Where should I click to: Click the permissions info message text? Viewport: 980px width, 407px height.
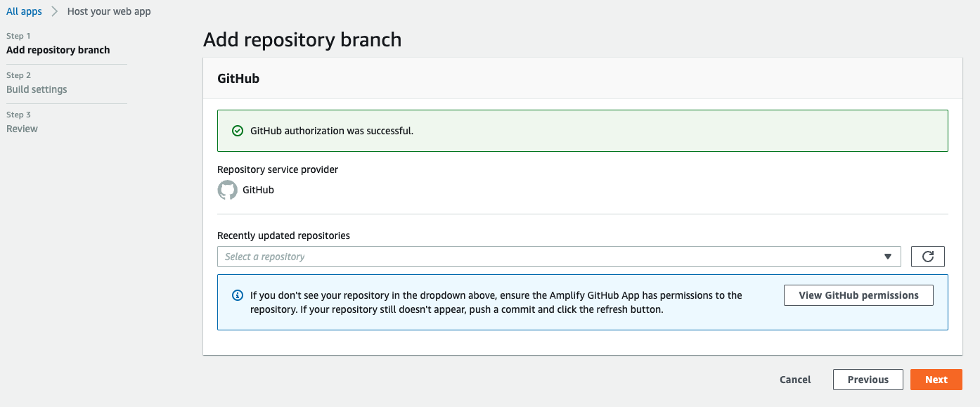(x=496, y=302)
